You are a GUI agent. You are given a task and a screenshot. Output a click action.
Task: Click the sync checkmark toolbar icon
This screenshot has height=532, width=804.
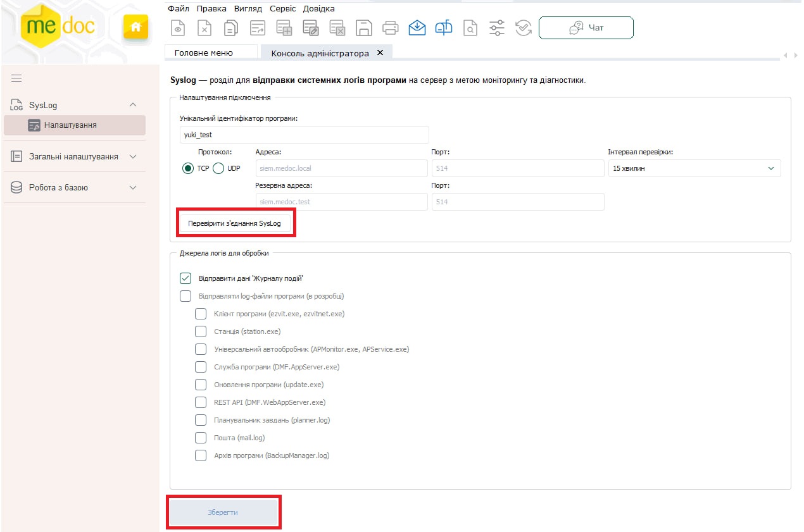(523, 28)
